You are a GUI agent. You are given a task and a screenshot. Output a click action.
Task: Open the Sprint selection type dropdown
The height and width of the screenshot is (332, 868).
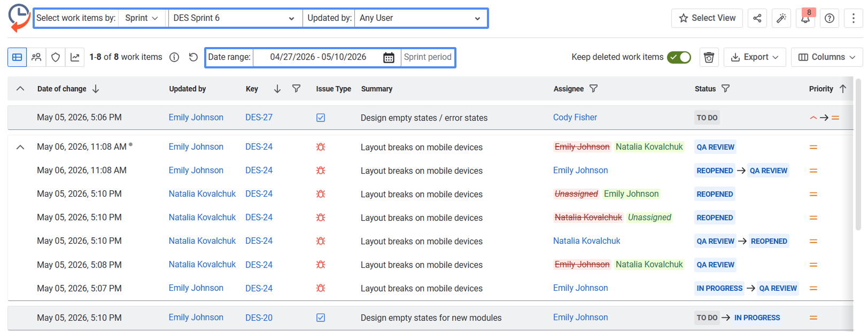(x=142, y=18)
